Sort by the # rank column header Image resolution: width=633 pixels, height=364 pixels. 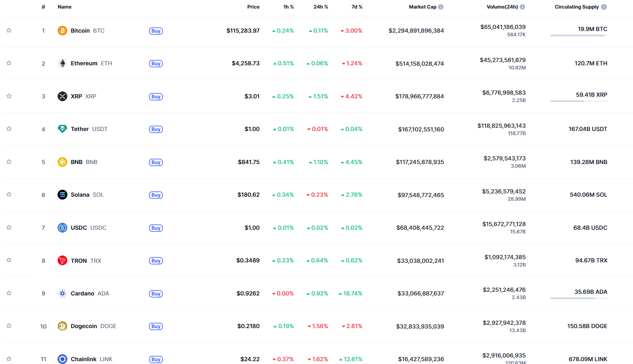(43, 7)
